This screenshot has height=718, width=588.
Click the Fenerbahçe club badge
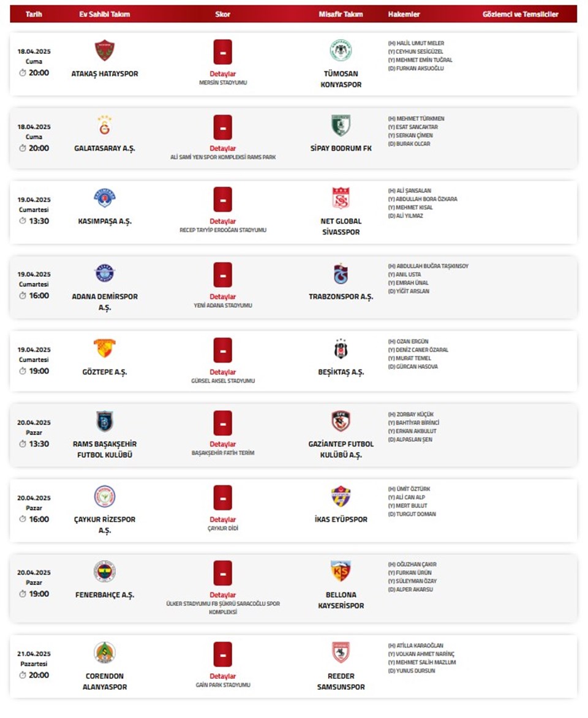coord(105,571)
